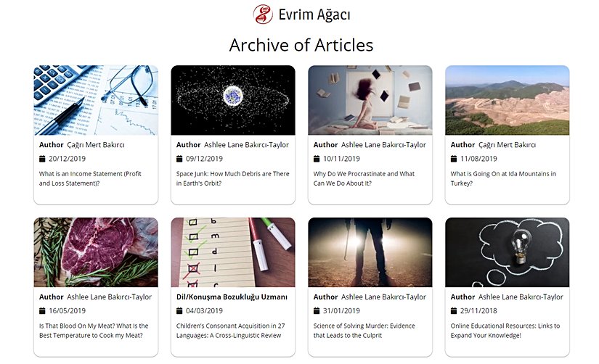Open the space debris Earth orbit thumbnail

[233, 100]
